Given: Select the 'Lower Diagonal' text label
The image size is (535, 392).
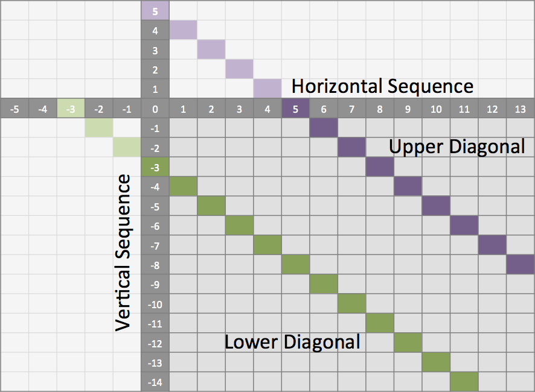Looking at the screenshot, I should coord(292,342).
